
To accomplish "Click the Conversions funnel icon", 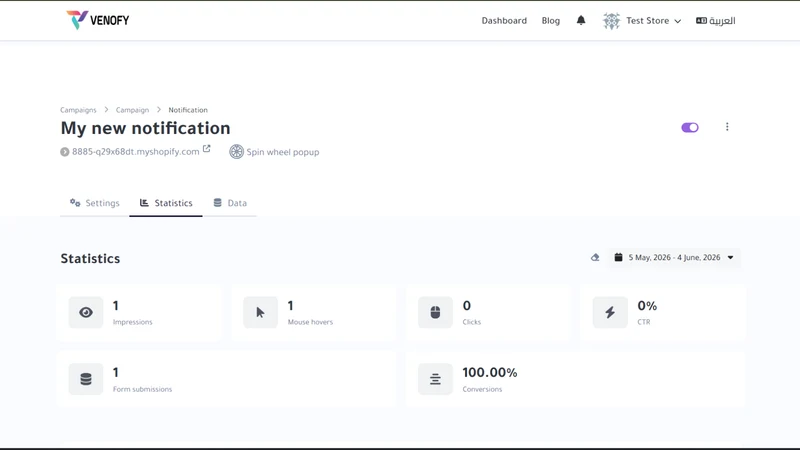I will coord(435,379).
